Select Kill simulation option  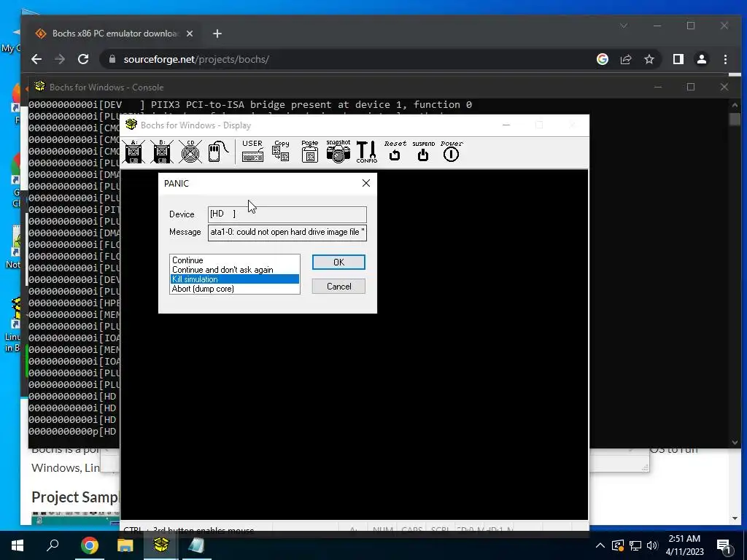click(x=234, y=279)
